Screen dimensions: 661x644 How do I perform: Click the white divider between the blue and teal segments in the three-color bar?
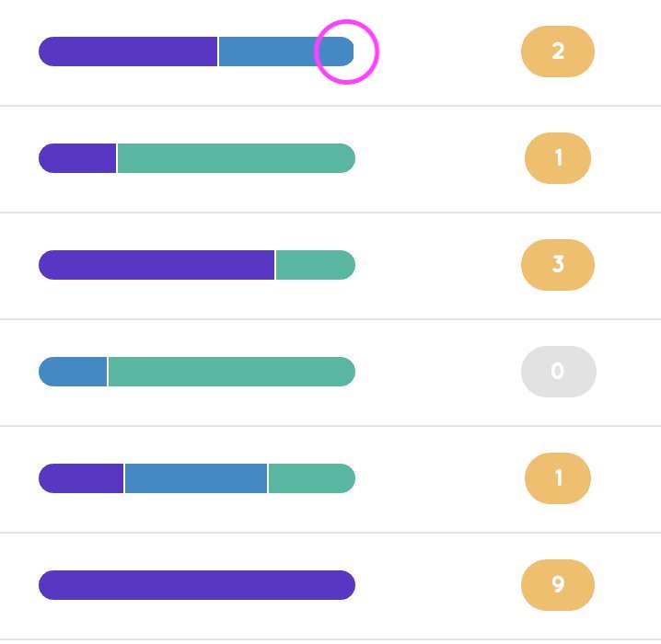[x=268, y=478]
